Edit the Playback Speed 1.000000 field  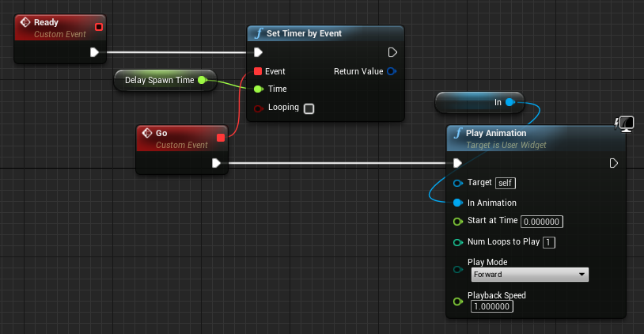pos(491,306)
